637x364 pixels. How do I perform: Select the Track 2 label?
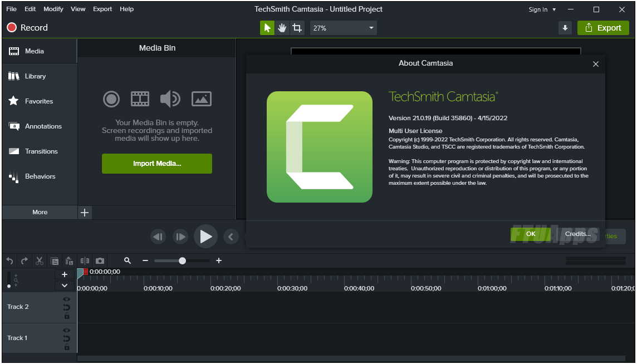18,307
